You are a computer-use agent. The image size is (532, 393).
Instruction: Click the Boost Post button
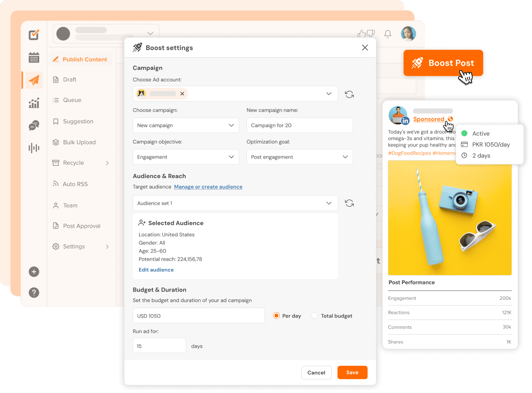pyautogui.click(x=443, y=63)
